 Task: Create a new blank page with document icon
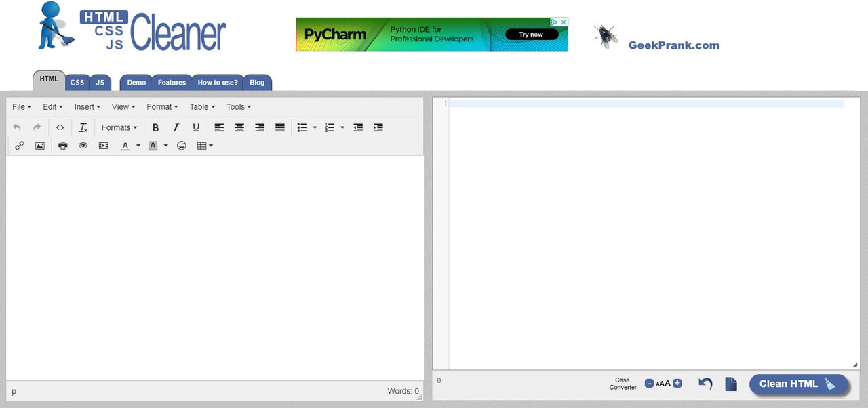[x=731, y=384]
